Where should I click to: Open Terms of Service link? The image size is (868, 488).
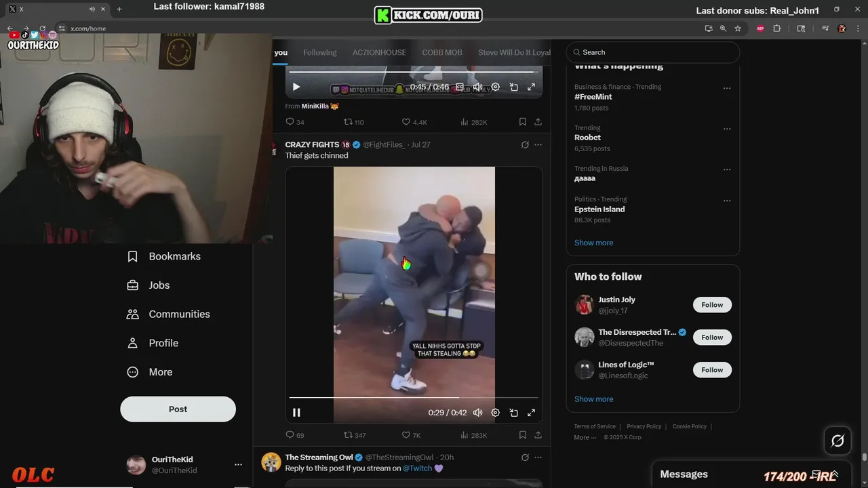click(595, 426)
